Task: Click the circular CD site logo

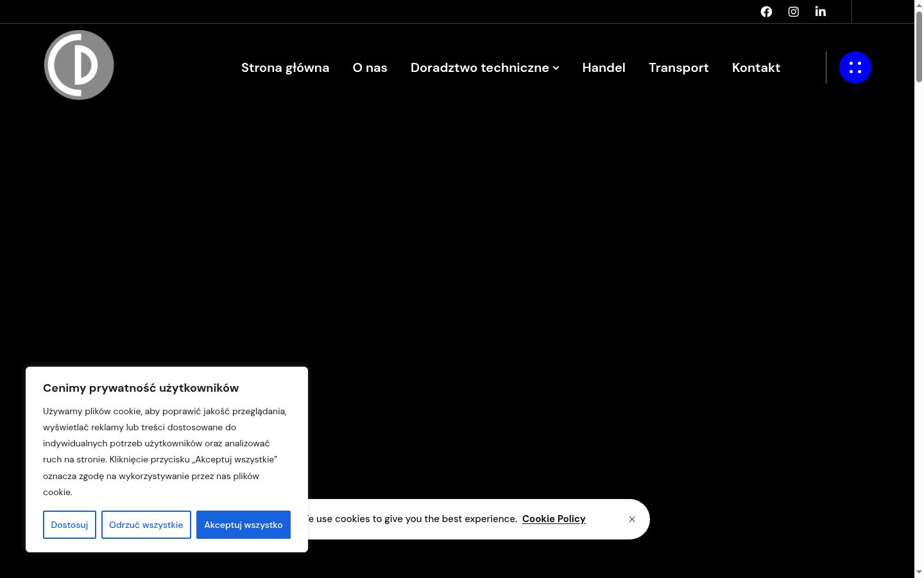Action: 79,65
